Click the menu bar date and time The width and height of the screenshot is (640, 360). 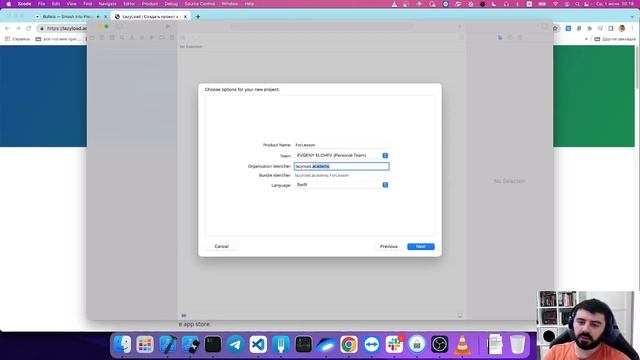[615, 4]
